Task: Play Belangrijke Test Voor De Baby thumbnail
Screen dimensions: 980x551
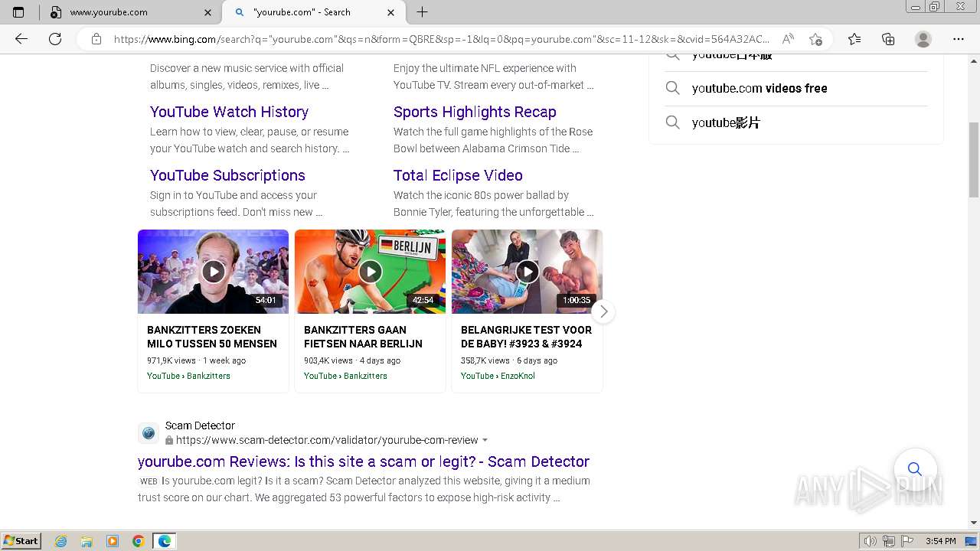Action: (x=527, y=272)
